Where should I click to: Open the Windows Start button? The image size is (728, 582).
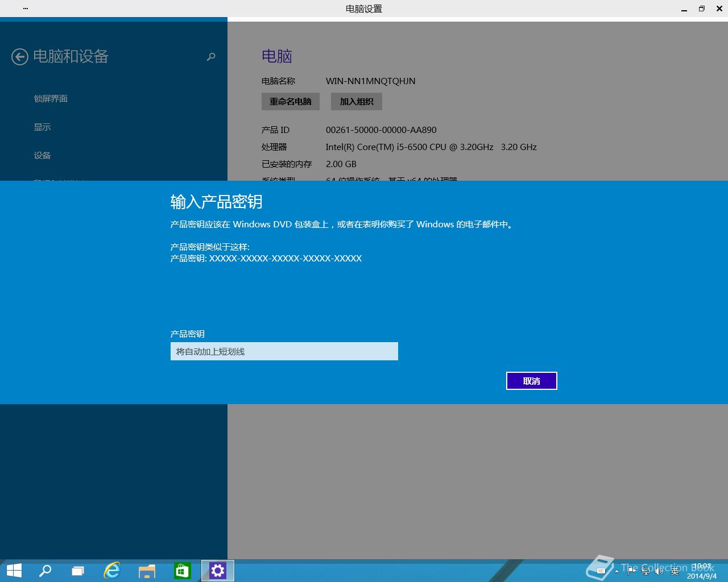point(14,571)
